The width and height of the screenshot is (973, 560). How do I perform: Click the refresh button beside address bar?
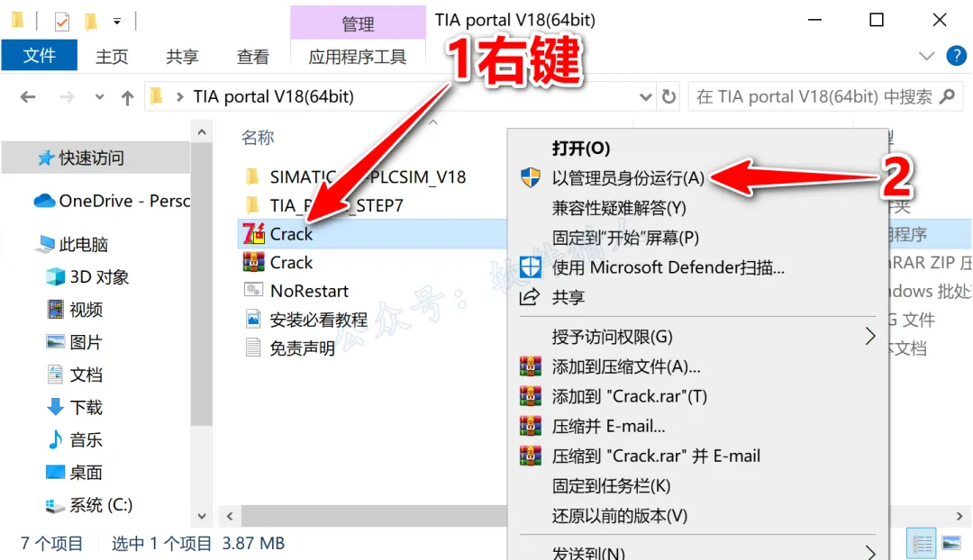pyautogui.click(x=668, y=96)
